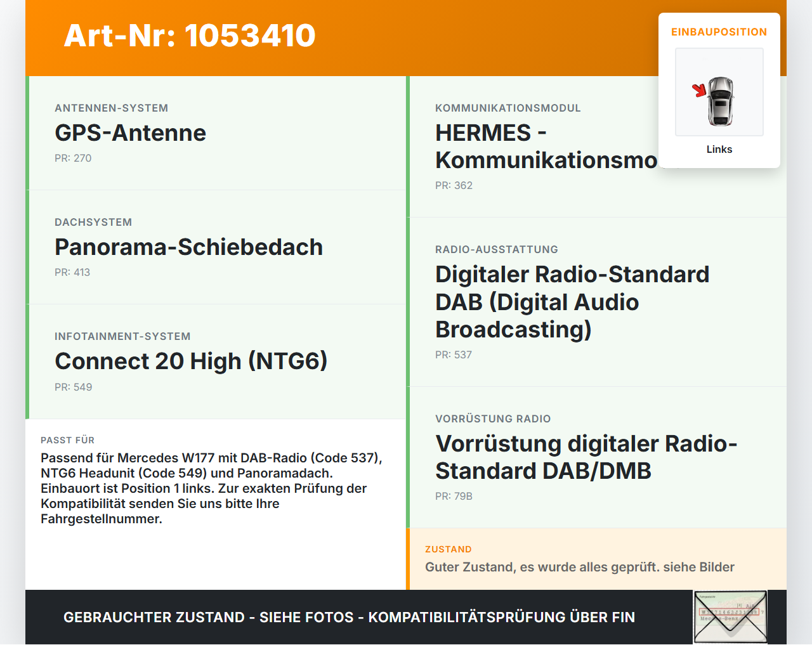This screenshot has width=812, height=645.
Task: Click the INFOTAINMENT-SYSTEM label
Action: tap(122, 336)
